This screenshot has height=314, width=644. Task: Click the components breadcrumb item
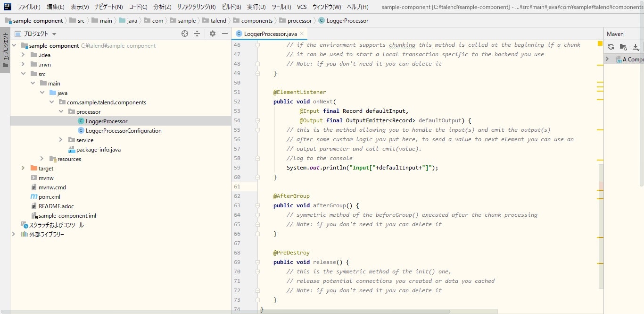(256, 21)
